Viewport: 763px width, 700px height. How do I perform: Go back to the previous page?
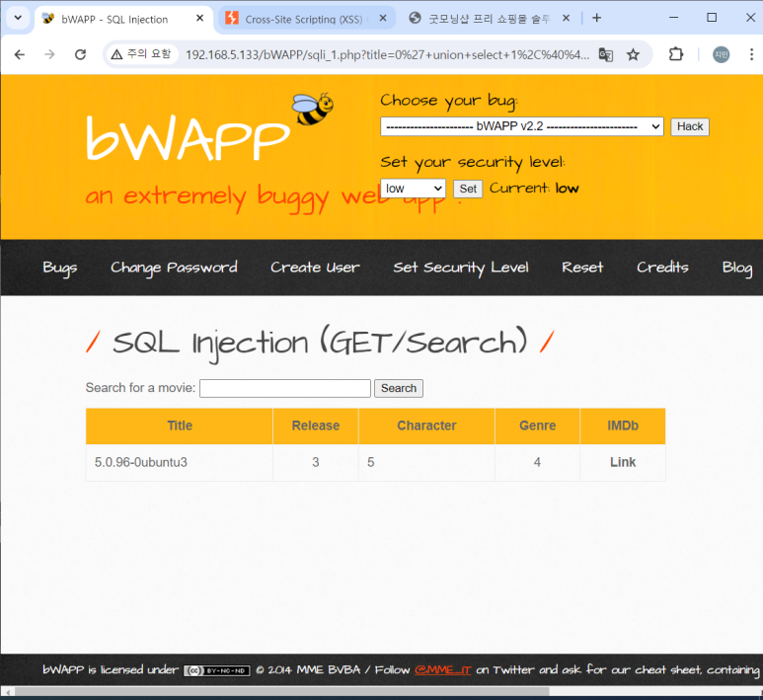tap(20, 54)
